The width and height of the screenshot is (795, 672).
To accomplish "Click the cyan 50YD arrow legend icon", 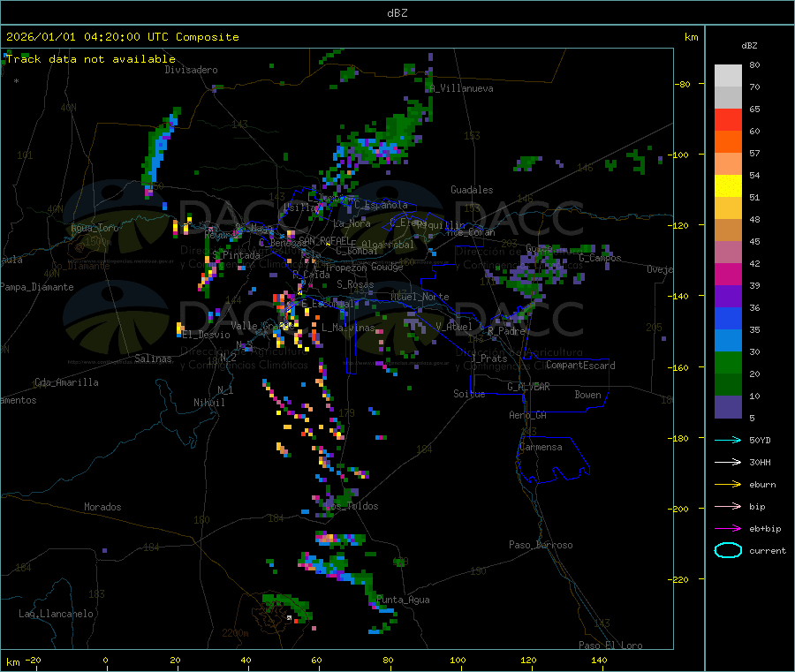I will tap(728, 440).
